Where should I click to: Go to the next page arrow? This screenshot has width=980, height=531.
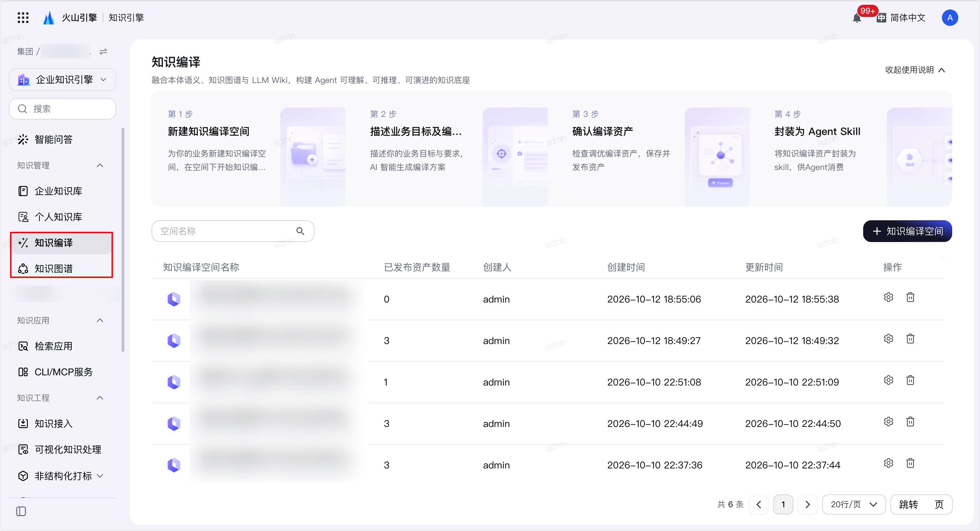click(x=807, y=504)
